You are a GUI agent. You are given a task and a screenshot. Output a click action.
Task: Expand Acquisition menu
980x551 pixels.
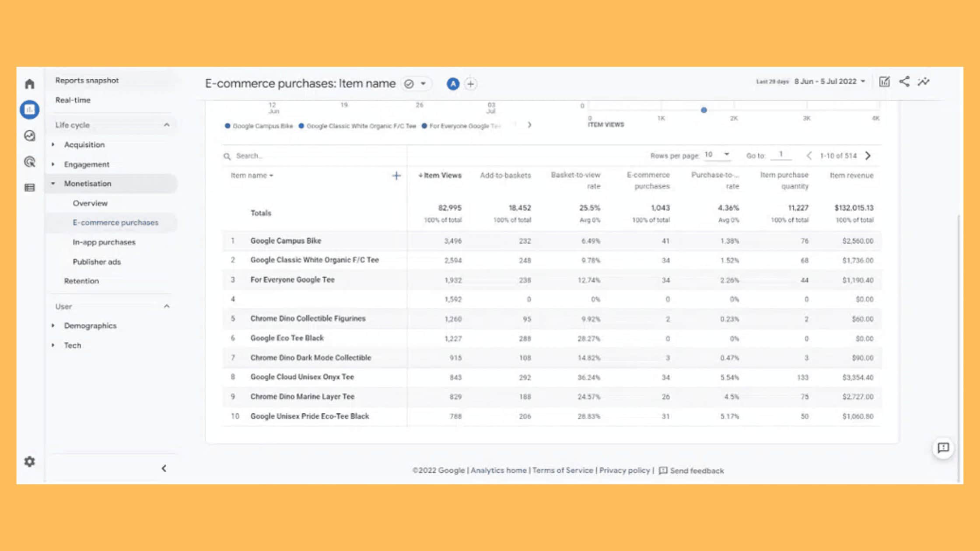(x=84, y=145)
